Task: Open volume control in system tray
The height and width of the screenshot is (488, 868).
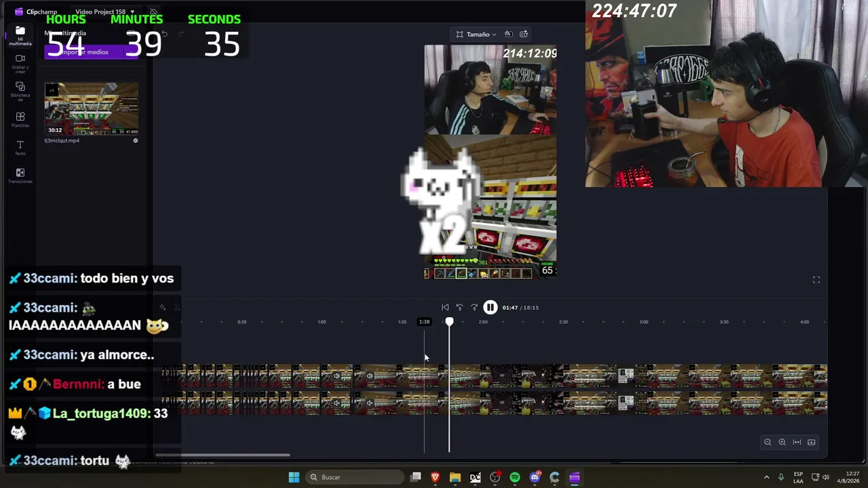Action: click(x=826, y=477)
